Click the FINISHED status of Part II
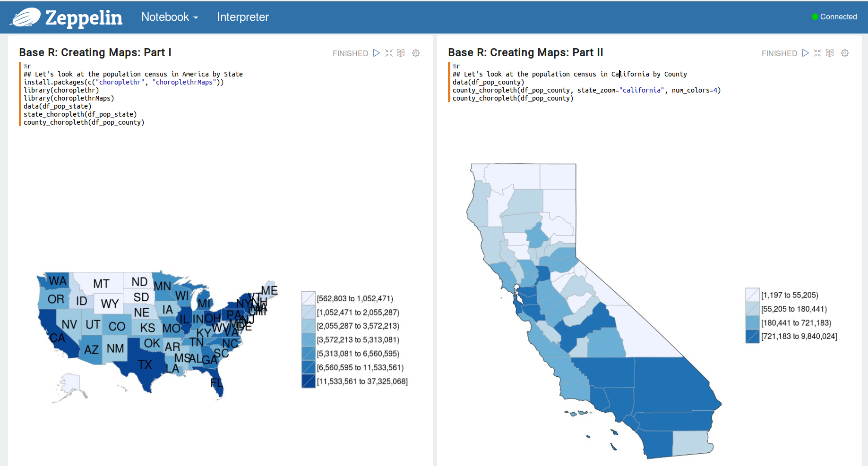The image size is (868, 466). [779, 53]
